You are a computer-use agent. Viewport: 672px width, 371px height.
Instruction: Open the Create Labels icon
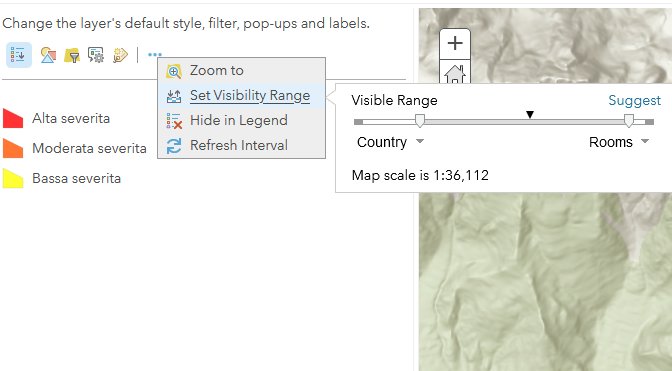[120, 56]
